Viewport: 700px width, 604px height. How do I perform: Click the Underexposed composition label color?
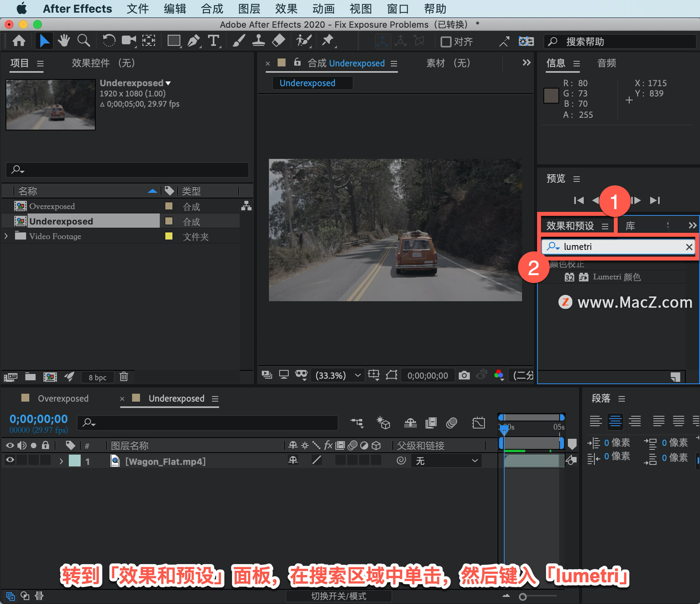(x=169, y=221)
